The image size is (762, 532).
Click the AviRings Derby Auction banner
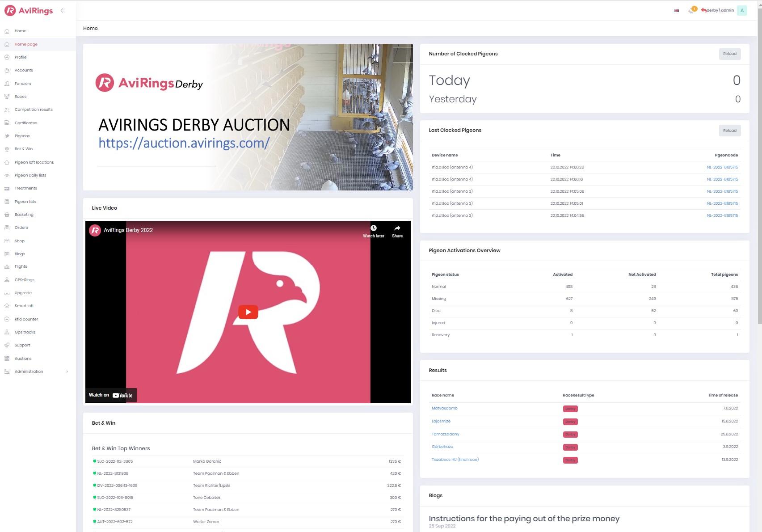pos(248,117)
